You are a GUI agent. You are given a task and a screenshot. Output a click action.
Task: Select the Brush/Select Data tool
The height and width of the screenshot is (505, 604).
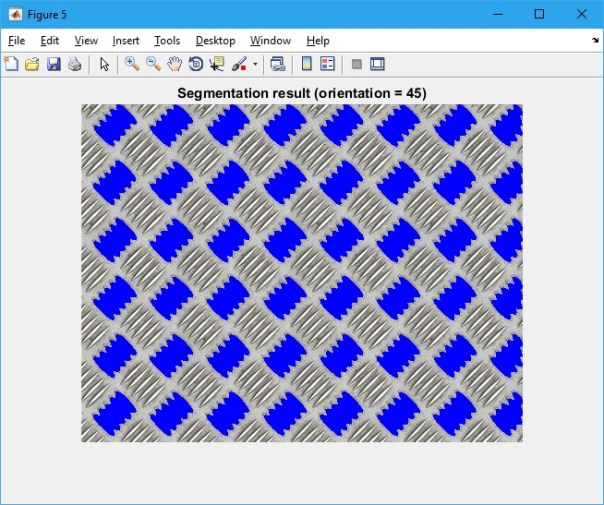pos(239,65)
